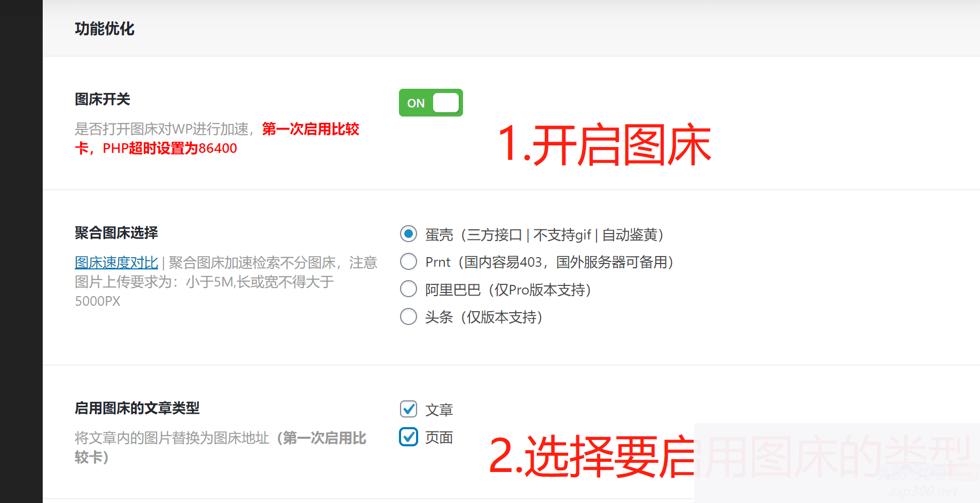Select the Prnt image host option

pyautogui.click(x=408, y=261)
